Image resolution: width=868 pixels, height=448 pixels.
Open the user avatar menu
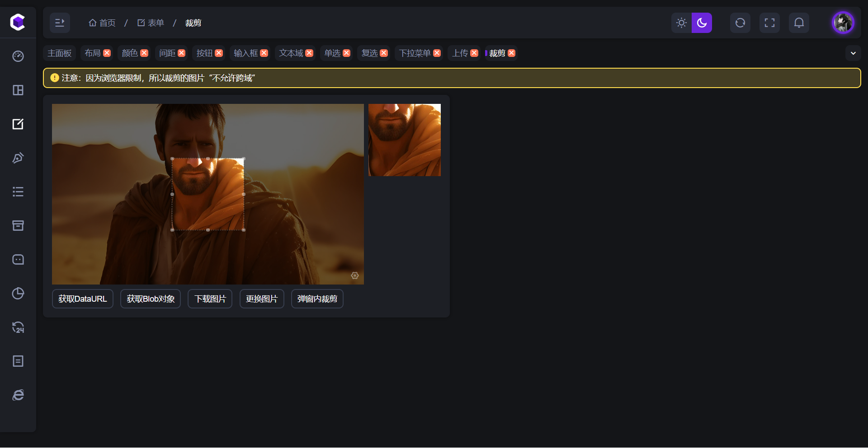tap(843, 23)
